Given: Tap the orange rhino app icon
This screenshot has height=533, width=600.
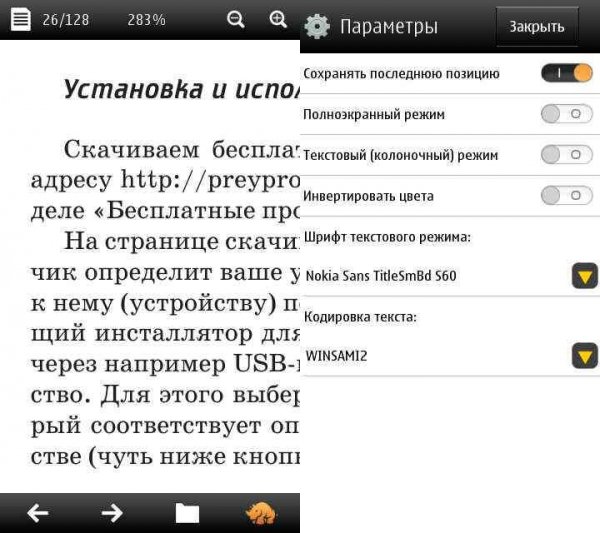Looking at the screenshot, I should [261, 513].
